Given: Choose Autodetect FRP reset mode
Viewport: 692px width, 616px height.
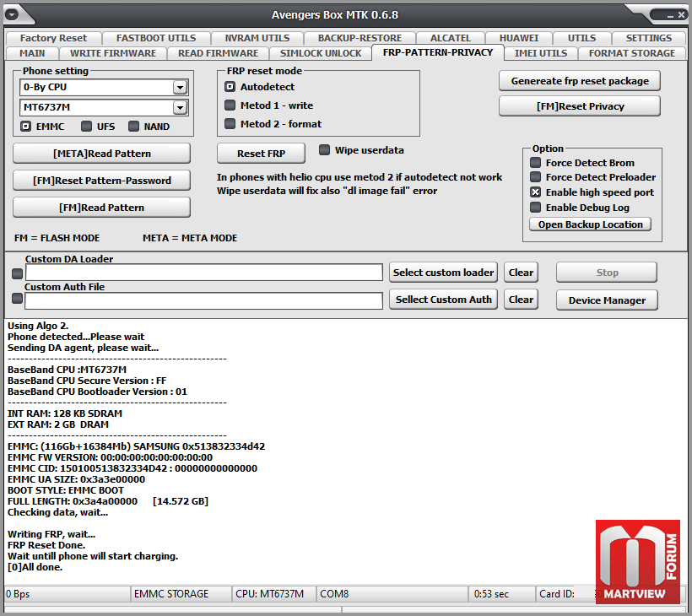Looking at the screenshot, I should (230, 86).
